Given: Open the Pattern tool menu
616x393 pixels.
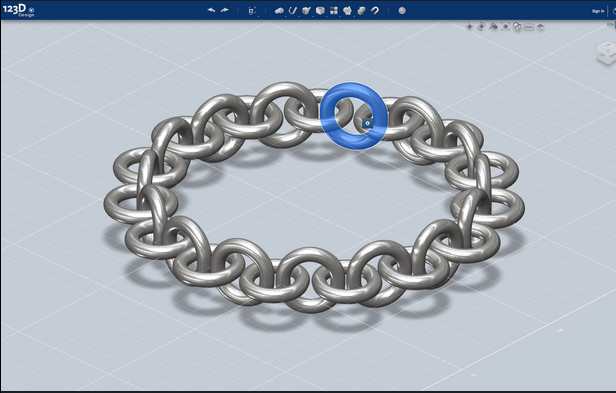Looking at the screenshot, I should coord(334,11).
